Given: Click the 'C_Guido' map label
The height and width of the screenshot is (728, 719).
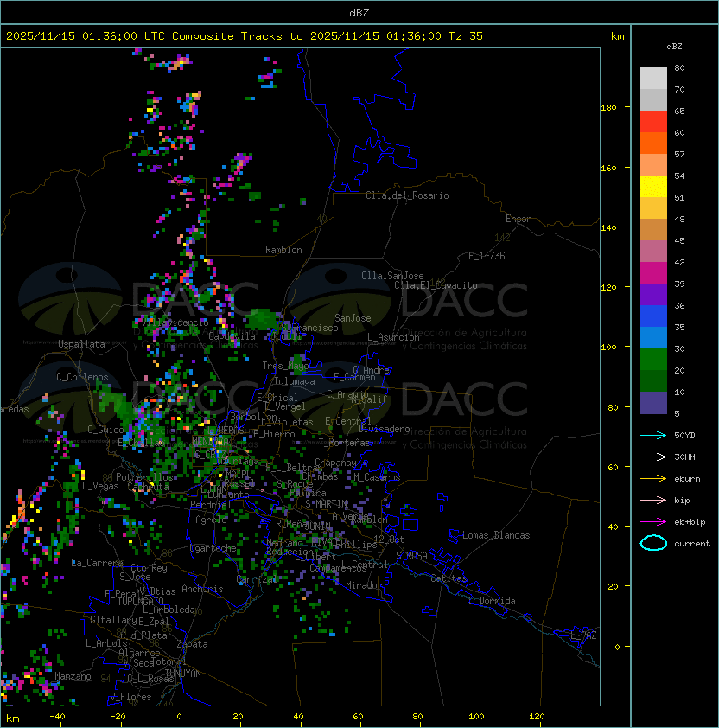Looking at the screenshot, I should [105, 430].
